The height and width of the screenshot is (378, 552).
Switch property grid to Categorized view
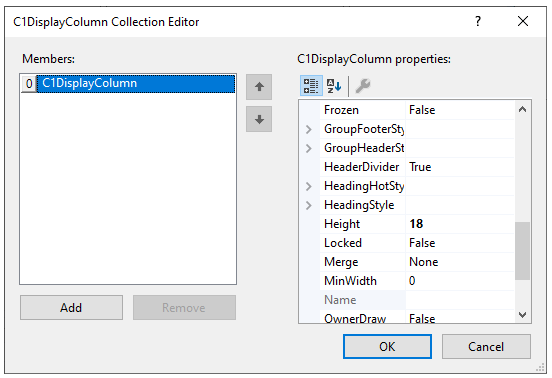pyautogui.click(x=311, y=86)
